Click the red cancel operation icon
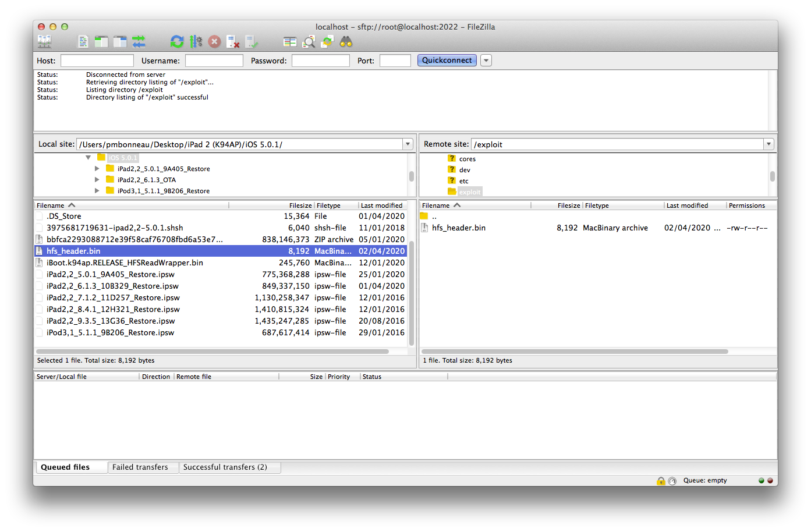811x532 pixels. (x=214, y=41)
